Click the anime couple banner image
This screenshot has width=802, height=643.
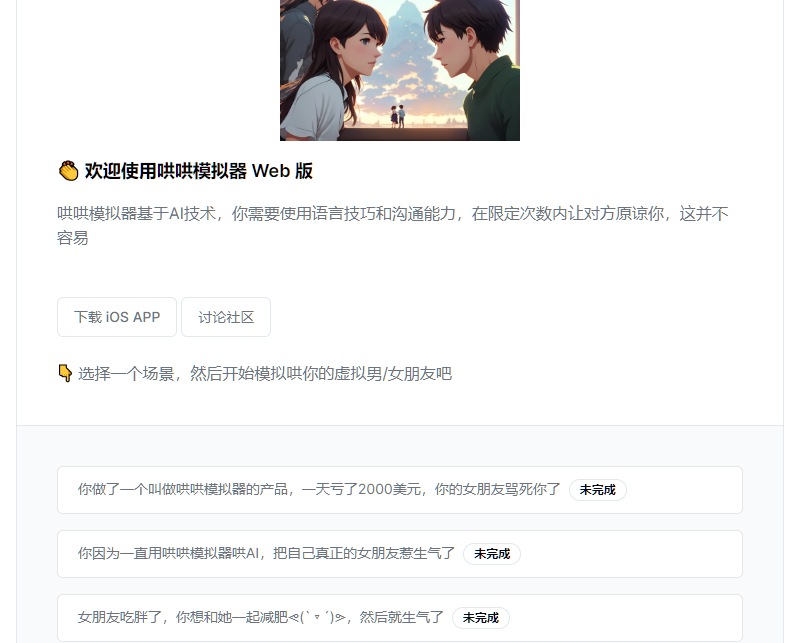[399, 70]
